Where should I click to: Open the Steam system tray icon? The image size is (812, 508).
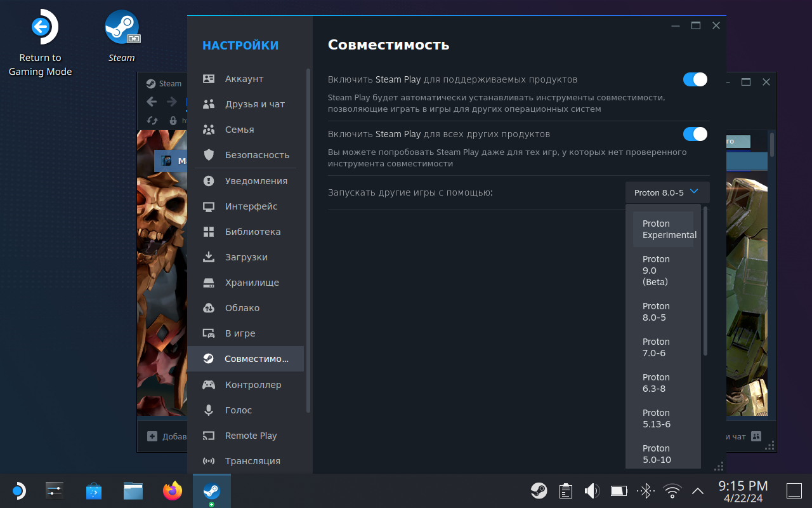[x=539, y=490]
